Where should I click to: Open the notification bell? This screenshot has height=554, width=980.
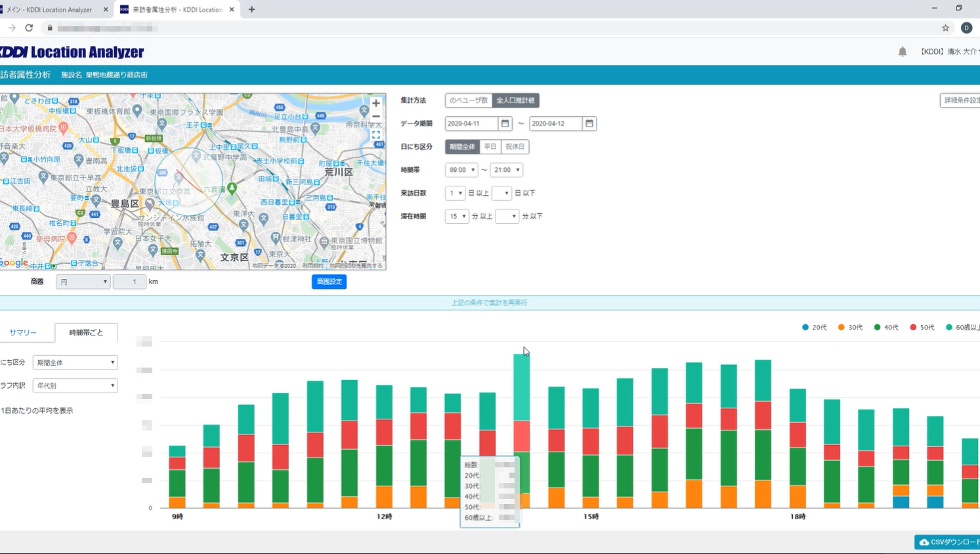click(903, 52)
